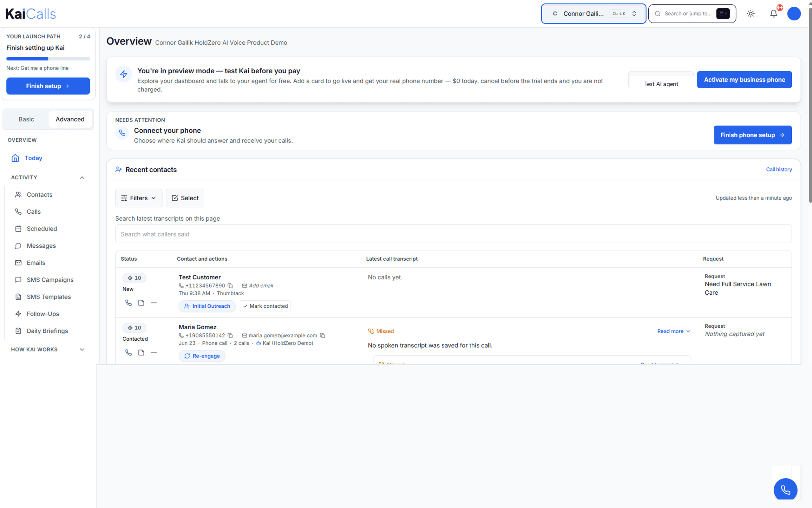Screen dimensions: 812x508
Task: Open the notifications bell
Action: [773, 14]
